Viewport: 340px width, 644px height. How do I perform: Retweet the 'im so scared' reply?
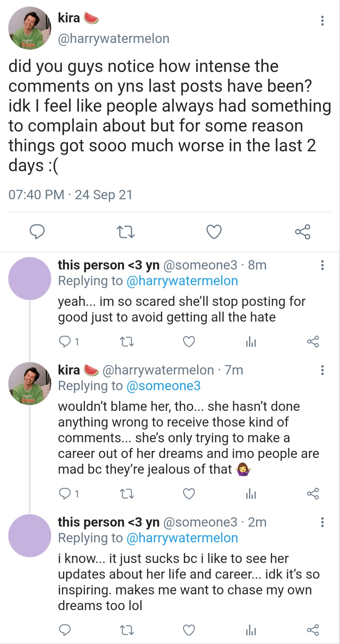click(127, 341)
